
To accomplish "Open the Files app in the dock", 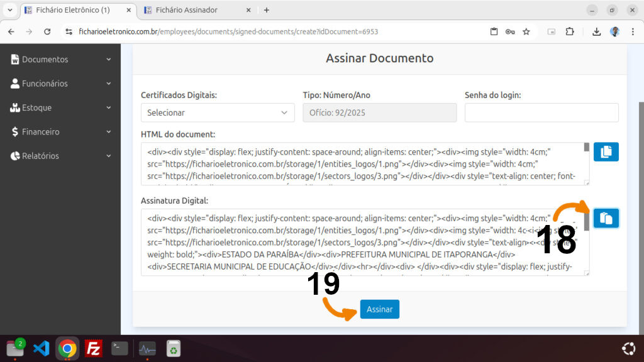I will point(15,349).
